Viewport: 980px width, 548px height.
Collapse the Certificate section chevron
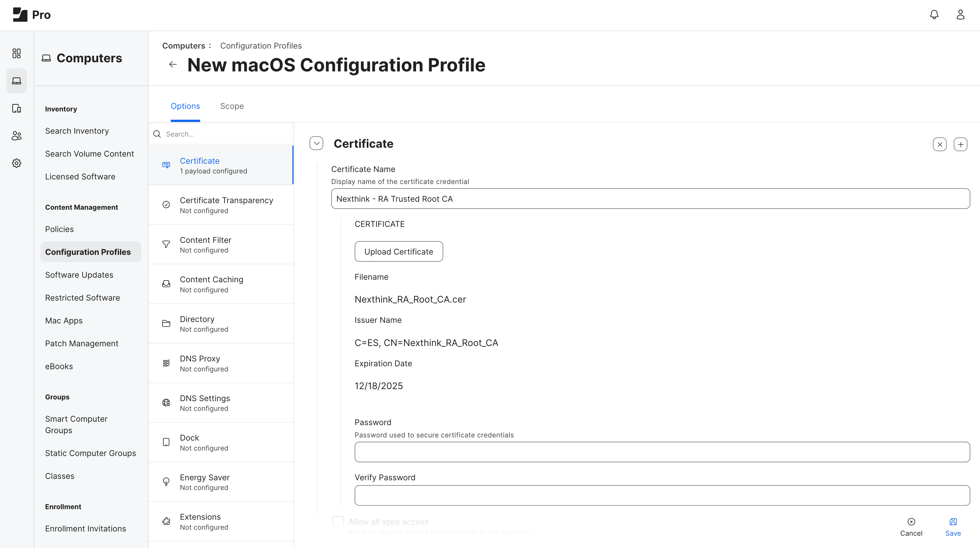[316, 143]
